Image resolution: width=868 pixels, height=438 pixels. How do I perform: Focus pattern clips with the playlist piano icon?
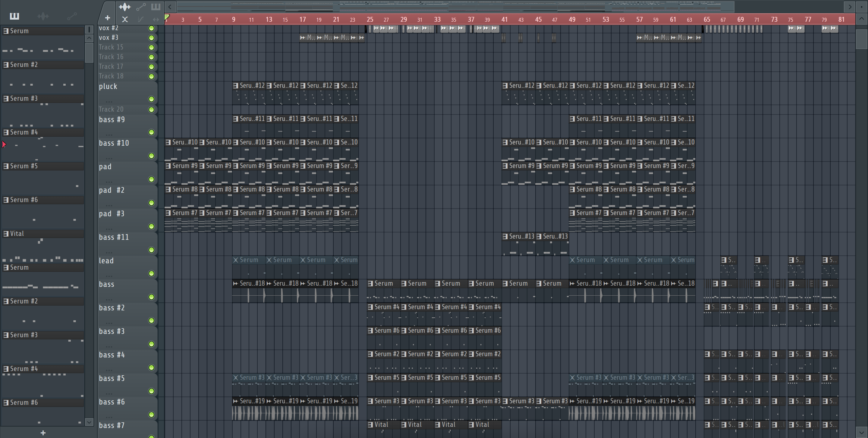tap(156, 7)
